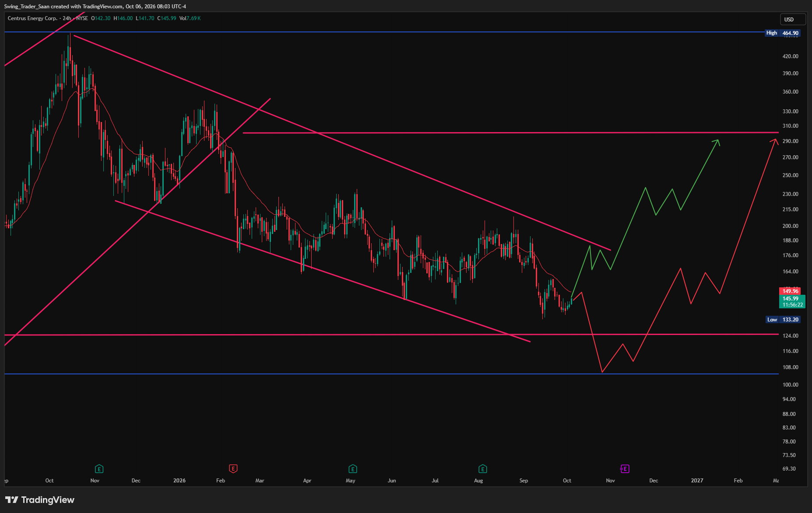Click the low value L141.70
812x513 pixels.
(145, 18)
